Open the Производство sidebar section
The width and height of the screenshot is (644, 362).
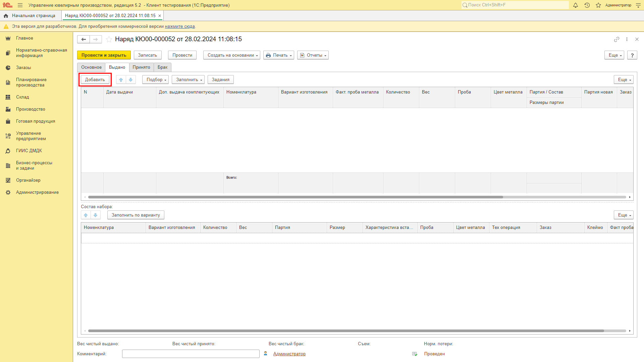pyautogui.click(x=36, y=109)
